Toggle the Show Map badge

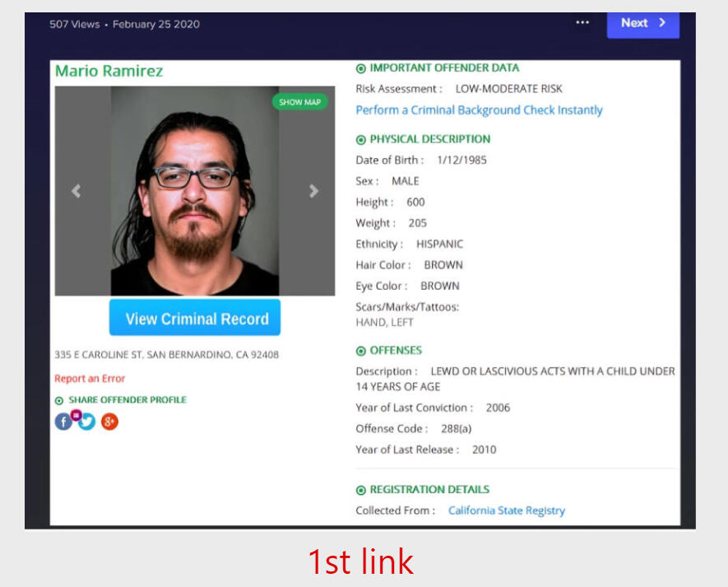click(300, 102)
